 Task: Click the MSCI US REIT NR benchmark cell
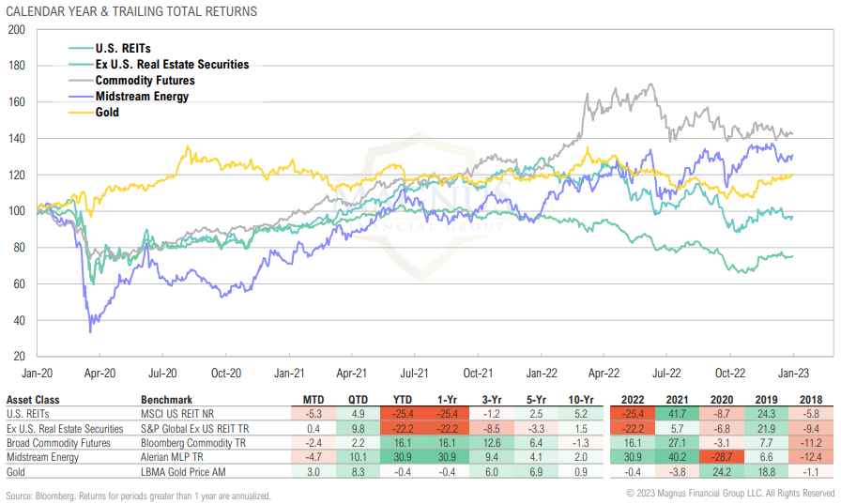coord(176,414)
